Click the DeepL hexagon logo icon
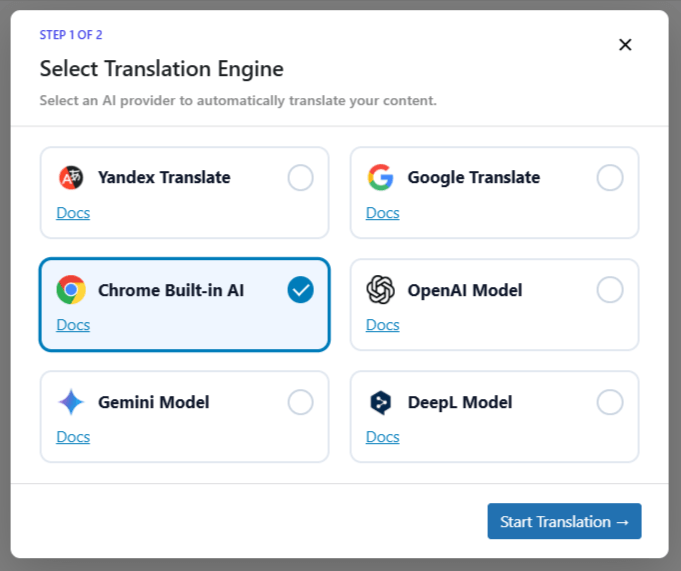 pyautogui.click(x=380, y=402)
